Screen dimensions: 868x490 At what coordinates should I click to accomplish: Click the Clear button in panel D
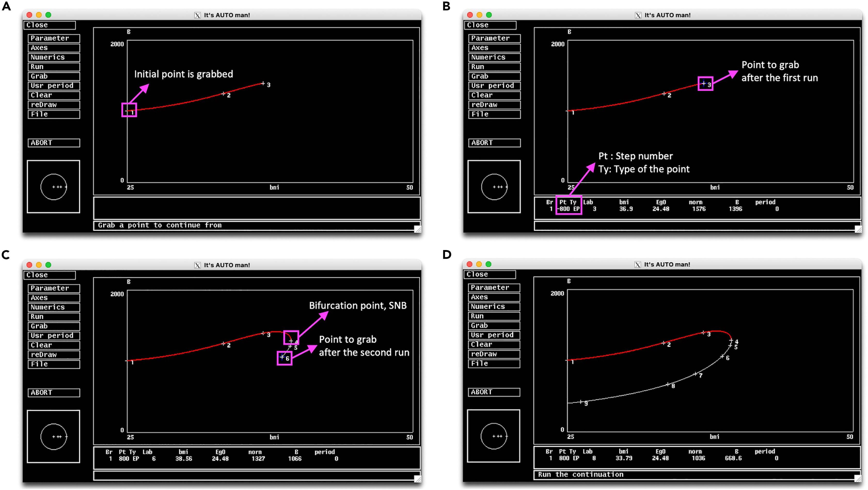coord(494,344)
